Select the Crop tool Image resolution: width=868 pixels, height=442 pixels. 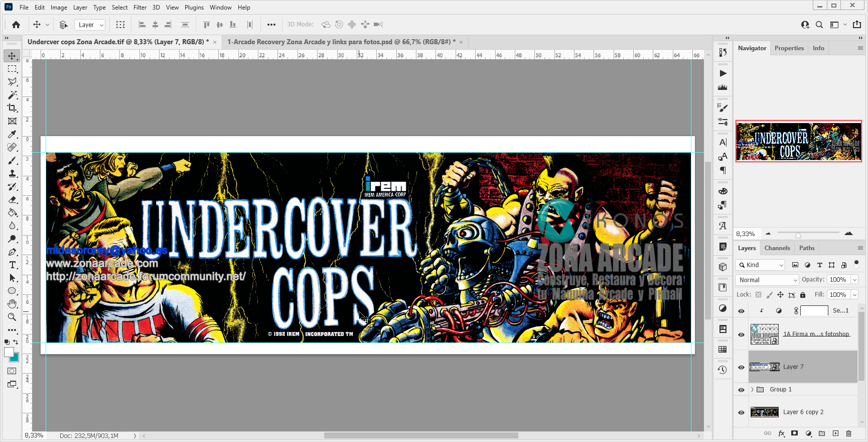pos(12,108)
